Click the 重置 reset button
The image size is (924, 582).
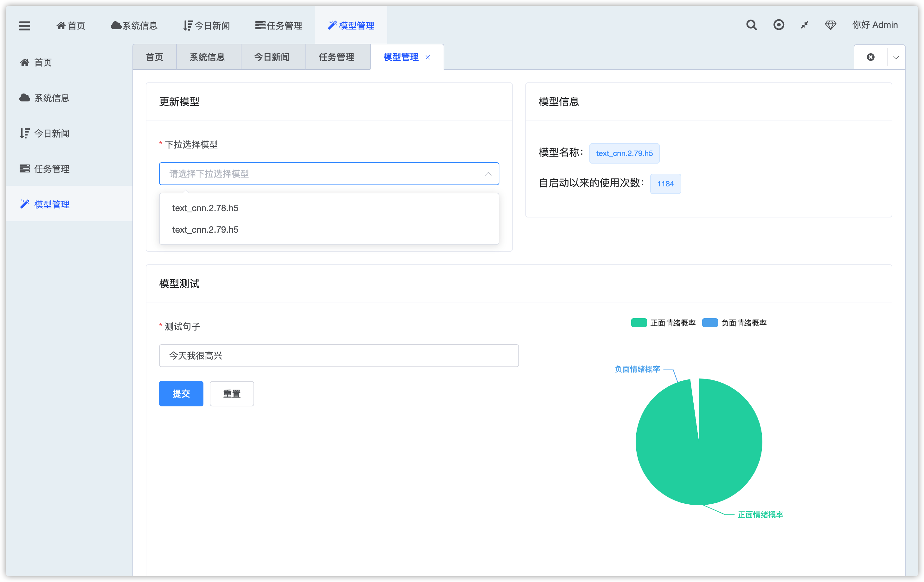click(232, 393)
